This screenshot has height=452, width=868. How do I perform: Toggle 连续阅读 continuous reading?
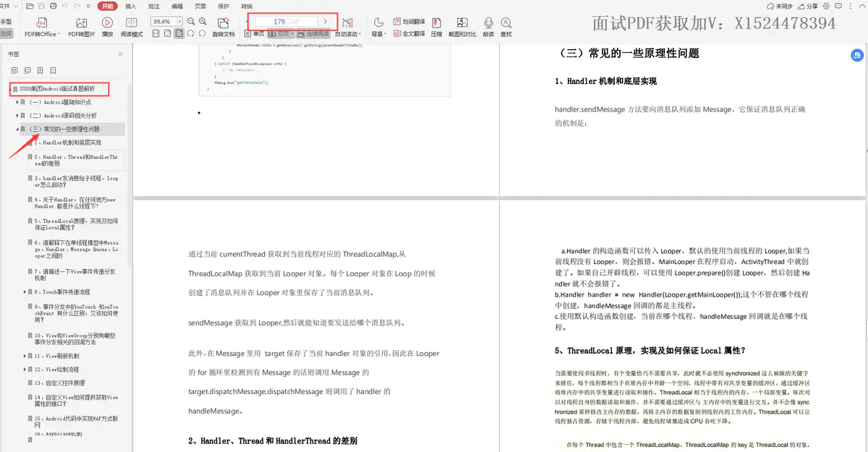point(313,34)
